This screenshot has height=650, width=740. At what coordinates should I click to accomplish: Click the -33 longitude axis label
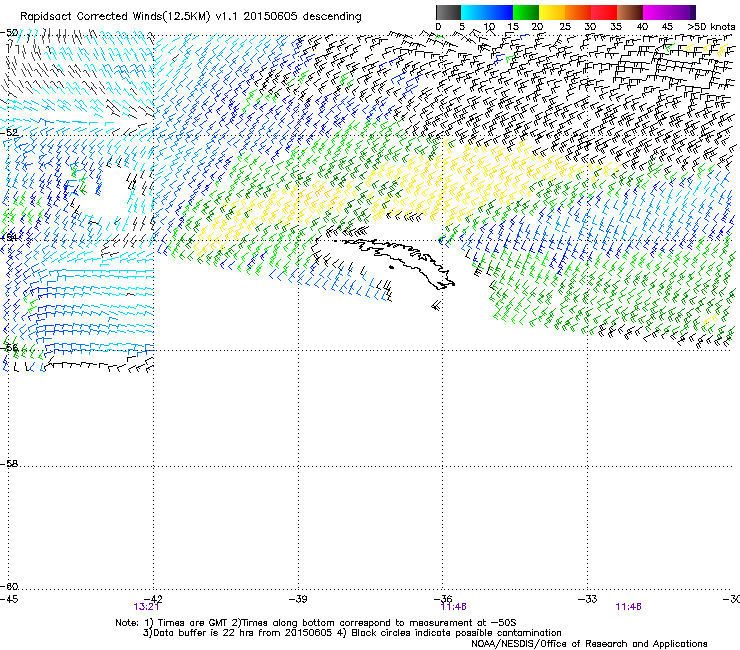(x=588, y=599)
